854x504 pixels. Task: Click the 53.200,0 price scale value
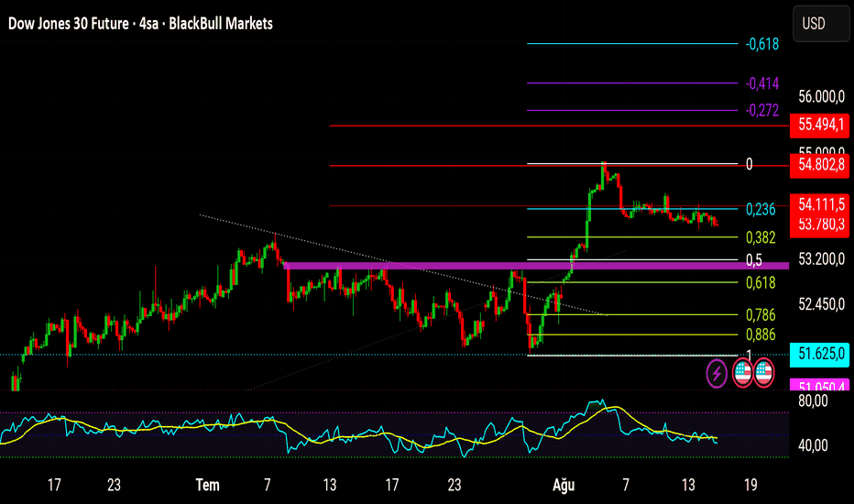821,259
